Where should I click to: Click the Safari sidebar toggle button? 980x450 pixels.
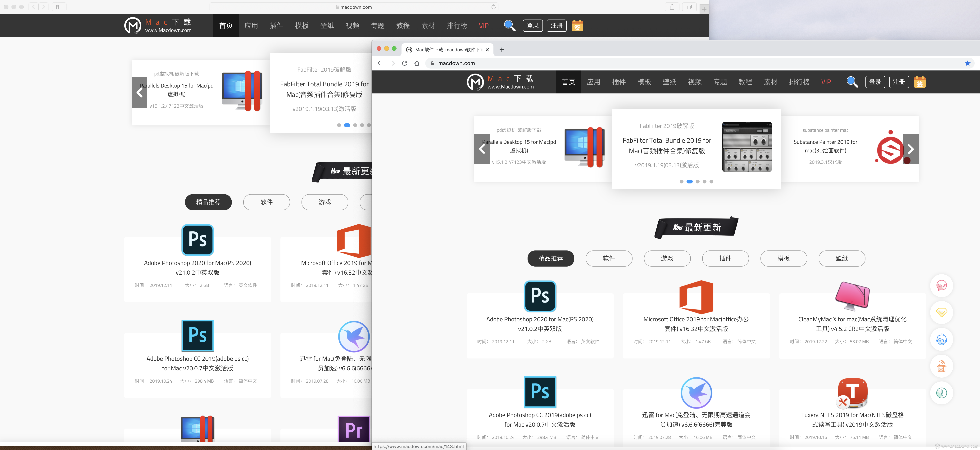(59, 7)
